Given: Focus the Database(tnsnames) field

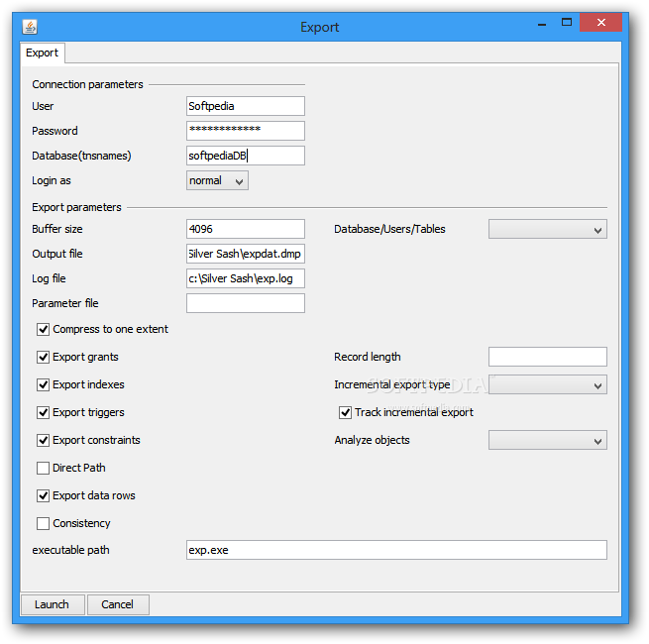Looking at the screenshot, I should 246,156.
